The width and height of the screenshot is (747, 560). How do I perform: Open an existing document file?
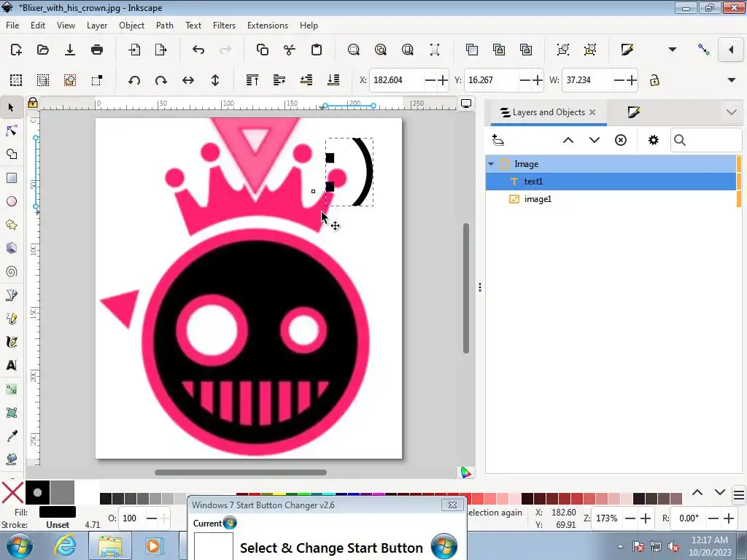click(43, 50)
